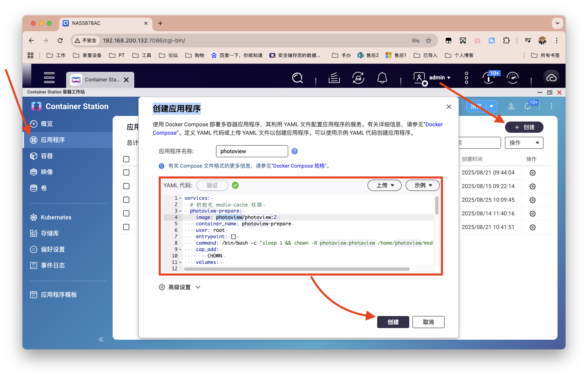Expand the 高级设置 advanced settings section

pos(180,287)
